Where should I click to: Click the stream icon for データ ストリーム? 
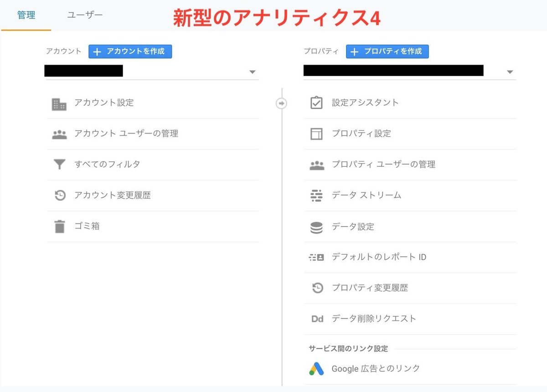coord(316,196)
